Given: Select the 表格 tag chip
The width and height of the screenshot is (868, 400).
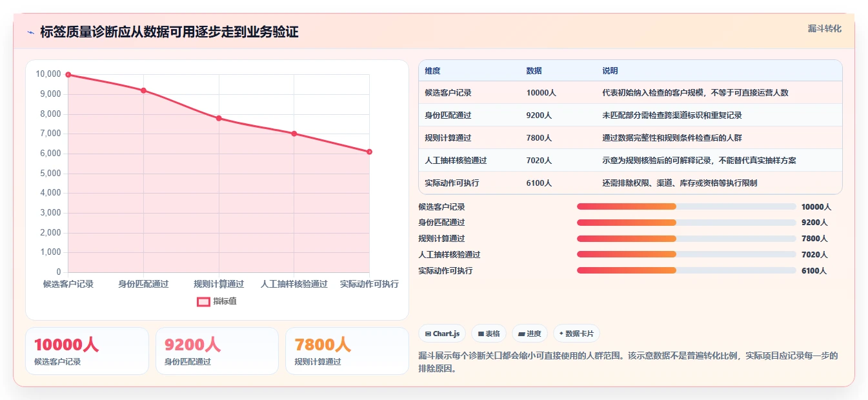Looking at the screenshot, I should coord(489,334).
